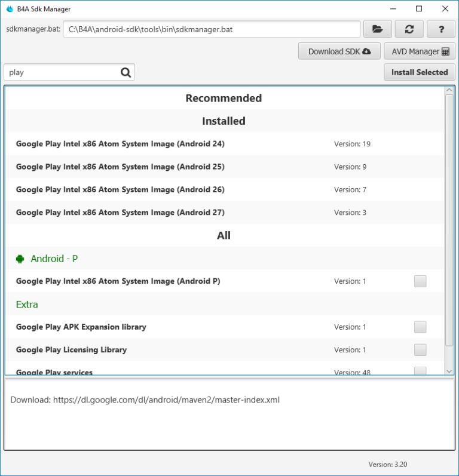459x476 pixels.
Task: Click Version: 3 text
Action: pyautogui.click(x=350, y=212)
